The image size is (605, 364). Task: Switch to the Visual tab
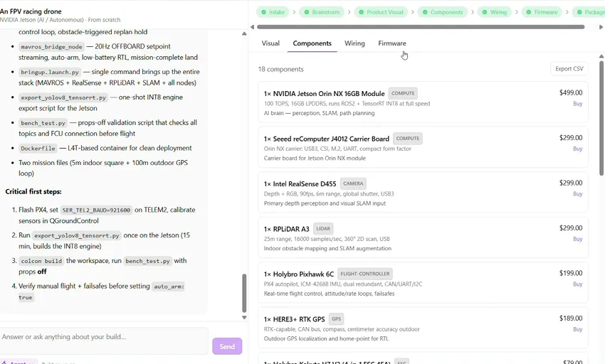pos(270,43)
